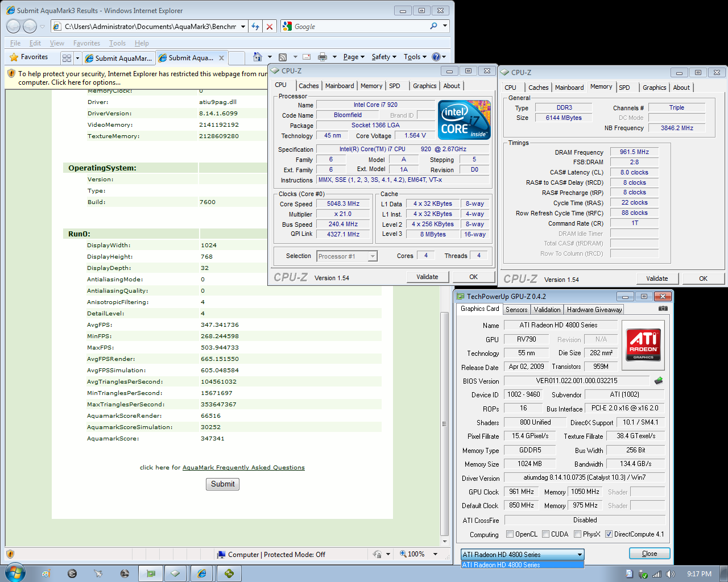Click the blue Help question mark icon

[436, 57]
